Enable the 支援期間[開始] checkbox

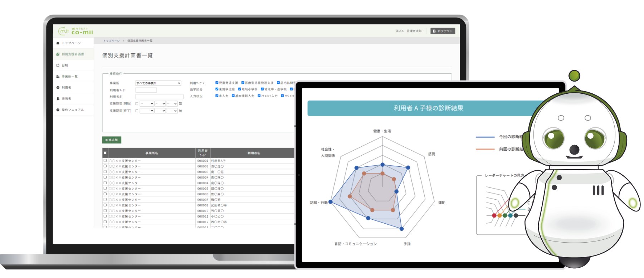point(137,104)
